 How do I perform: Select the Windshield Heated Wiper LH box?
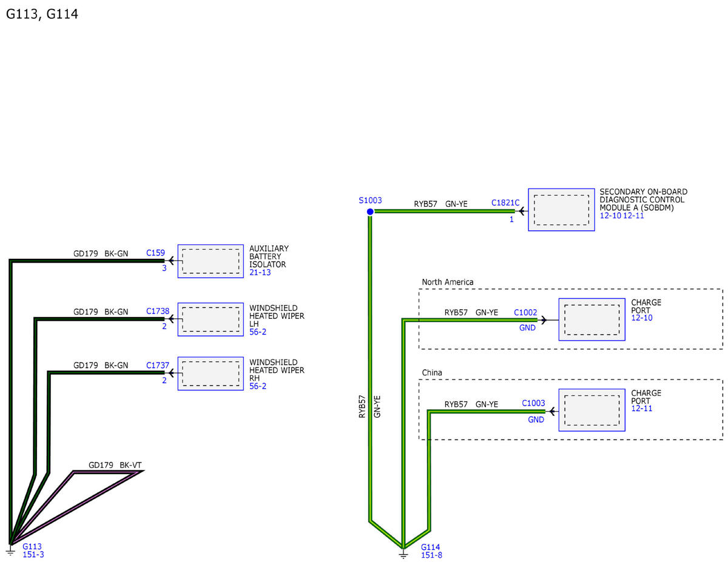(x=210, y=319)
